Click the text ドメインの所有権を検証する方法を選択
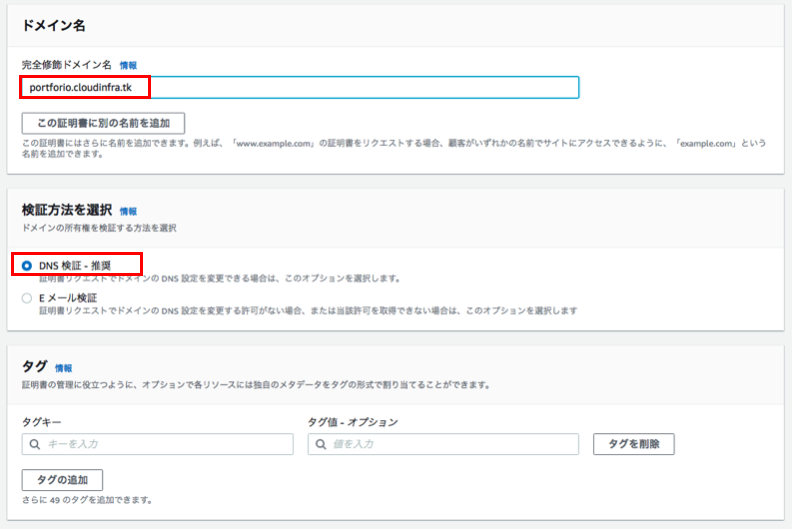Image resolution: width=792 pixels, height=529 pixels. coord(99,228)
